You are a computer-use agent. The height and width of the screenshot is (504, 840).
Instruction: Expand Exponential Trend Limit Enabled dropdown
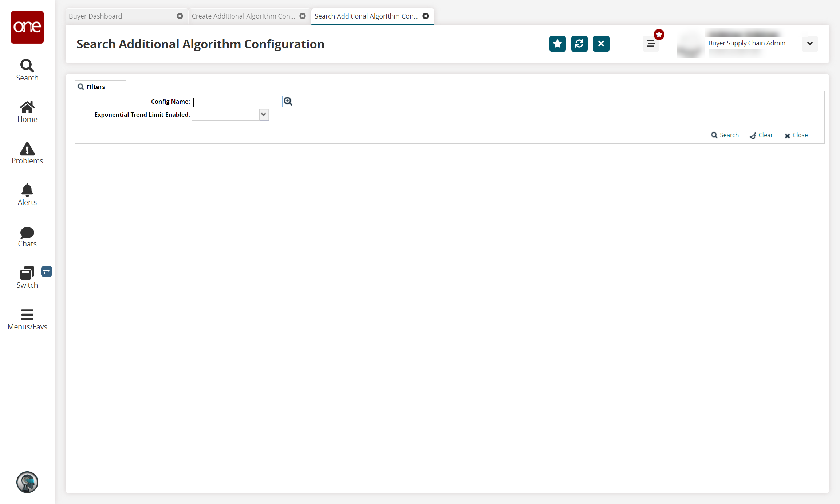click(x=264, y=115)
